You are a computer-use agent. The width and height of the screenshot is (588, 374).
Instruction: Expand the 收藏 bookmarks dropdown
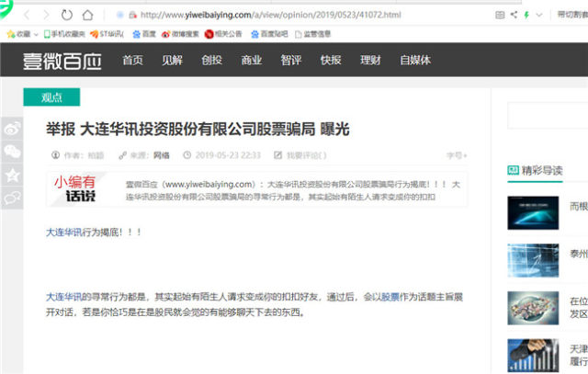(x=36, y=34)
